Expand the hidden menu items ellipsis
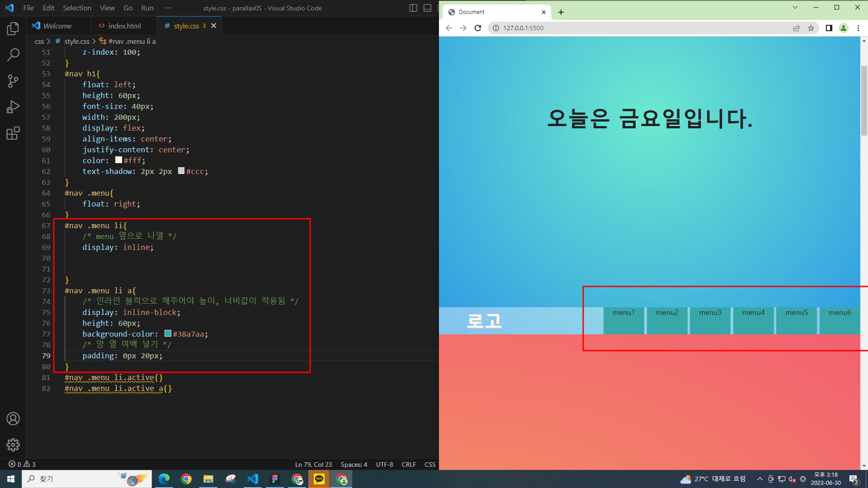 tap(168, 8)
